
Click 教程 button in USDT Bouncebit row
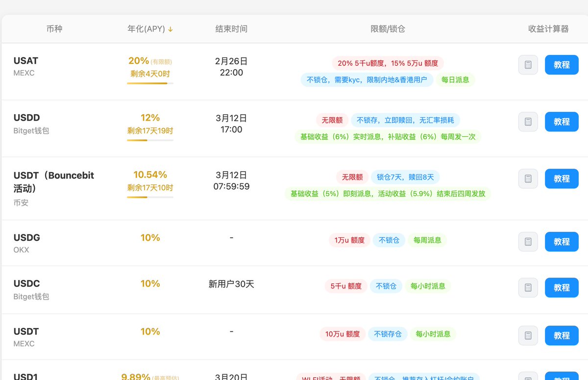tap(562, 178)
